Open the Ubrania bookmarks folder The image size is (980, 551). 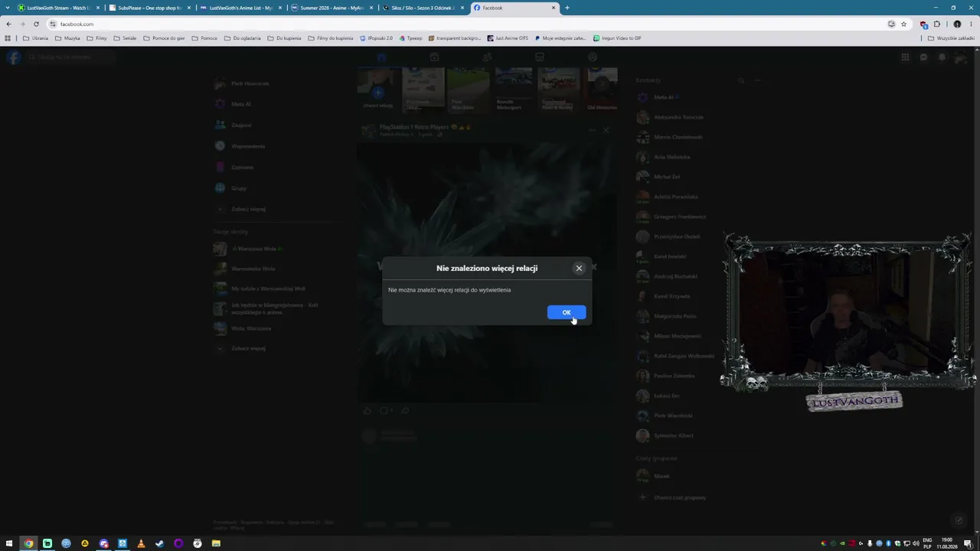point(36,38)
